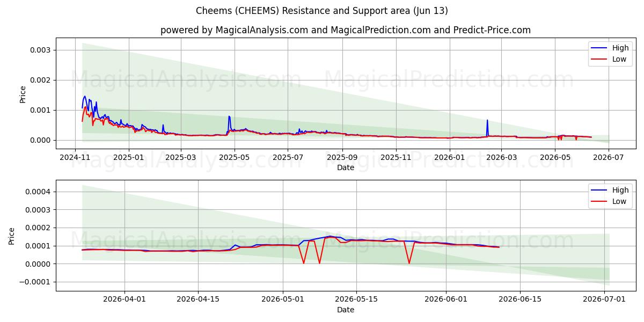The image size is (644, 322).
Task: Click the 'Date' axis label under top chart
Action: pyautogui.click(x=346, y=167)
